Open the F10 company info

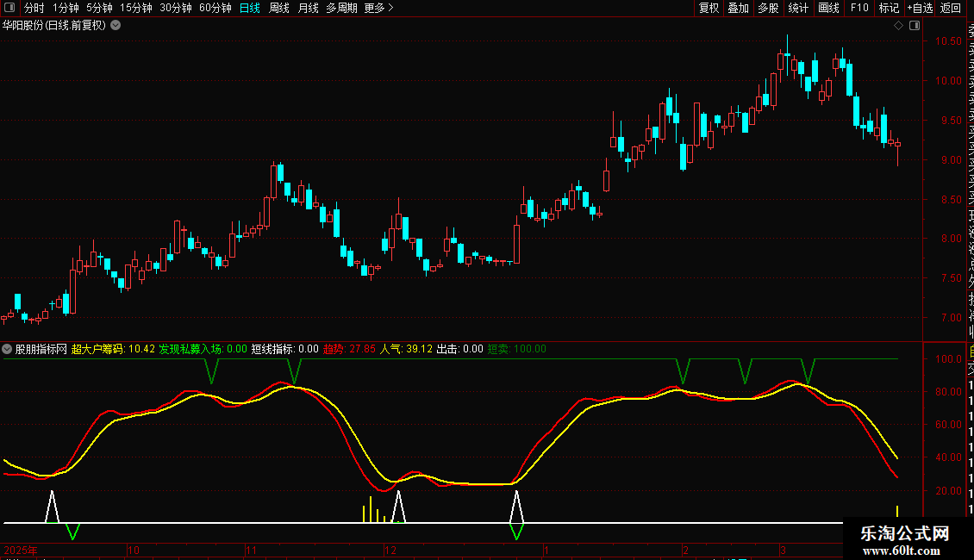859,8
